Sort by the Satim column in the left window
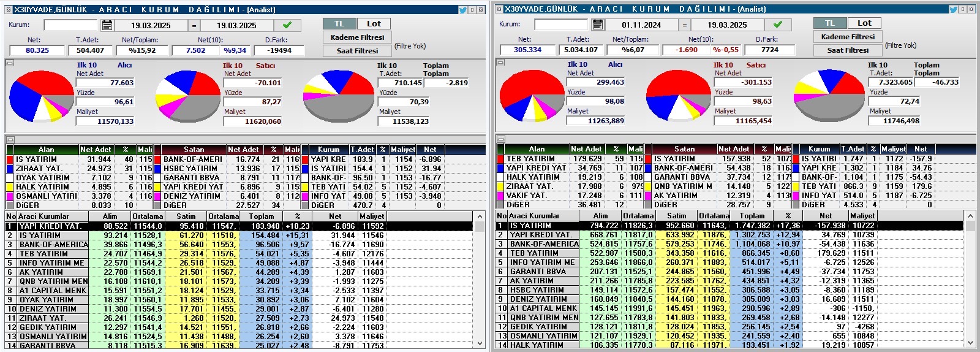 (186, 216)
